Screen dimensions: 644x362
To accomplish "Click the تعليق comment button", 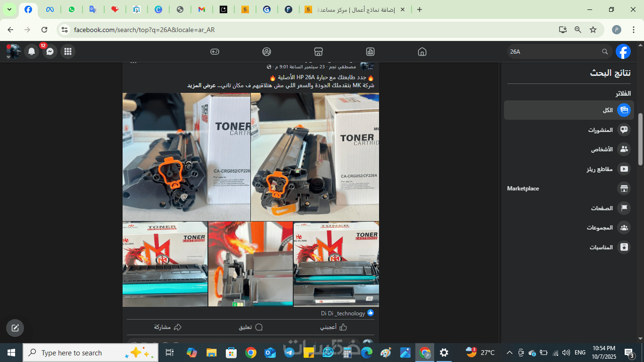I will click(250, 327).
